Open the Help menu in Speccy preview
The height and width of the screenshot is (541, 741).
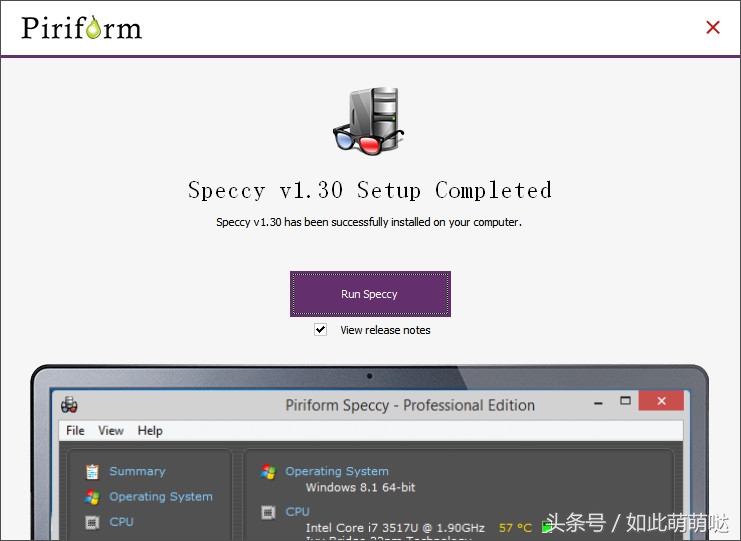(x=150, y=430)
